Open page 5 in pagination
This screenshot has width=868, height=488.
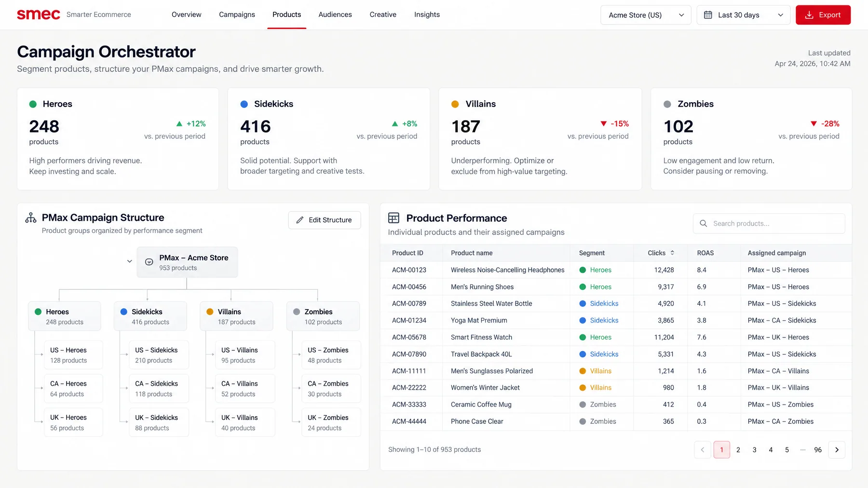click(787, 449)
